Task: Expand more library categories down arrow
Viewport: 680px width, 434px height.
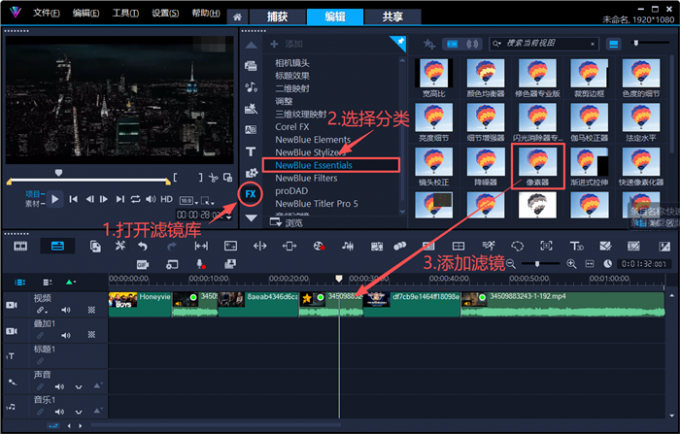Action: [251, 218]
